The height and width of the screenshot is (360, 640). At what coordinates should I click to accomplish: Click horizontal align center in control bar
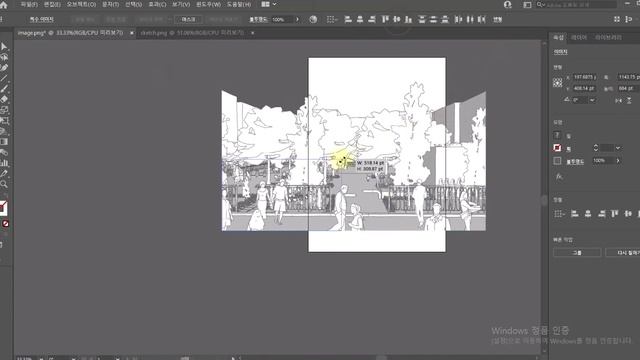tap(360, 19)
